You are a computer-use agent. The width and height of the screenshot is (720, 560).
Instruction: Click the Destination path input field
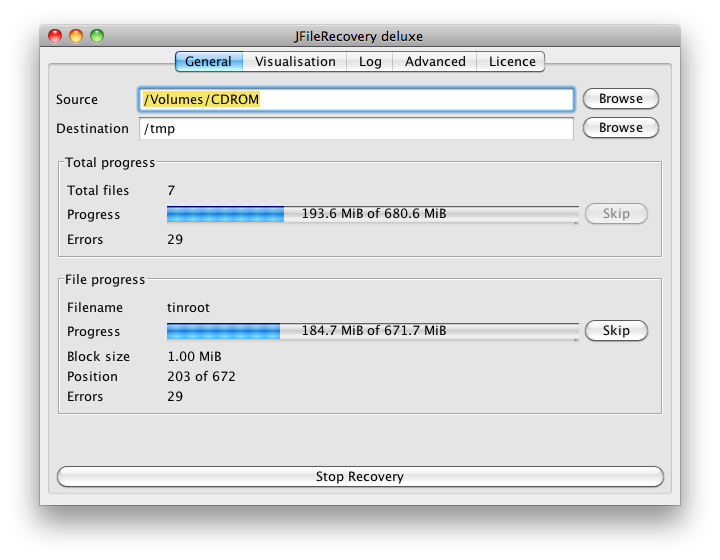click(356, 129)
